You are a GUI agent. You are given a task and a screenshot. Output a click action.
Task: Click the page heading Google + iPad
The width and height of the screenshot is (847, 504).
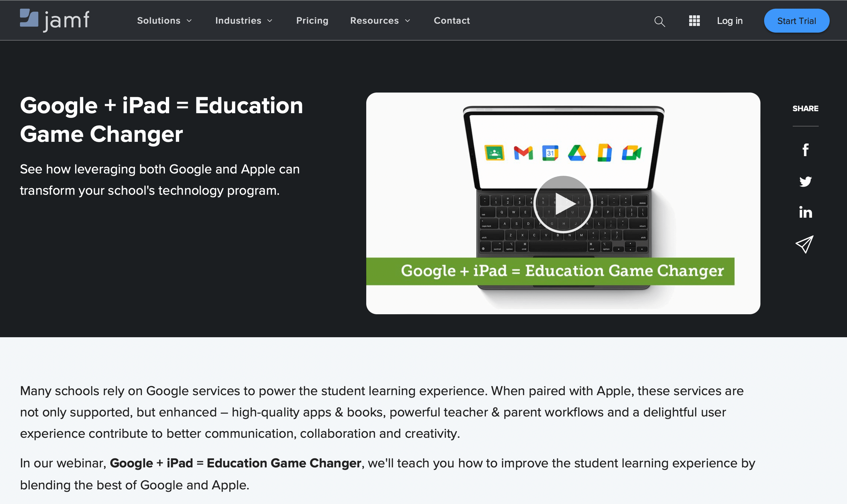tap(161, 120)
